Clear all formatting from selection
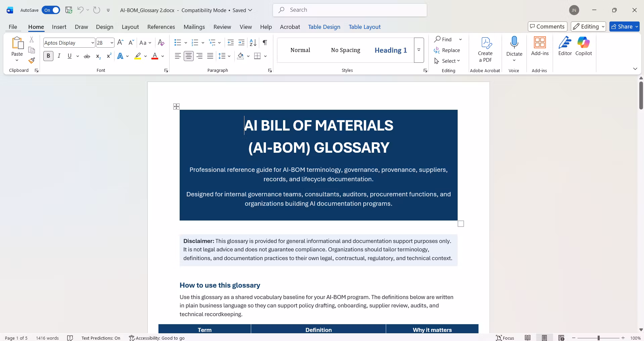This screenshot has height=341, width=644. click(x=161, y=43)
